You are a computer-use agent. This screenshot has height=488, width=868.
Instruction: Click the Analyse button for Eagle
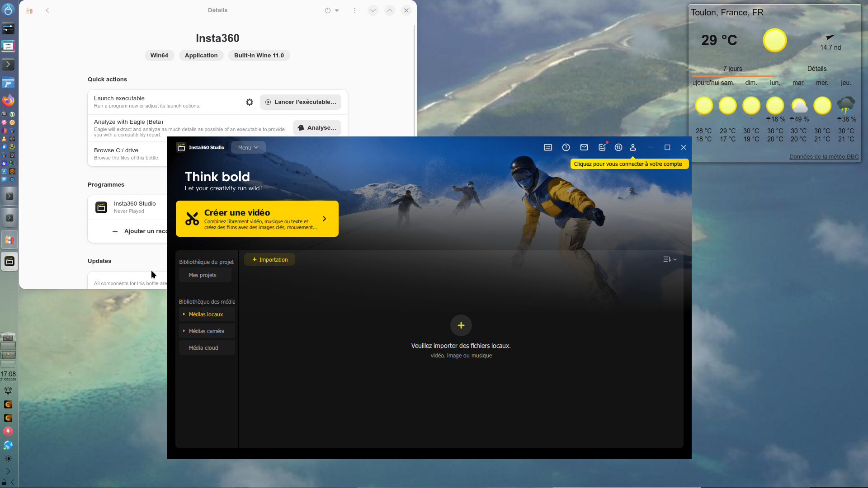click(x=317, y=128)
